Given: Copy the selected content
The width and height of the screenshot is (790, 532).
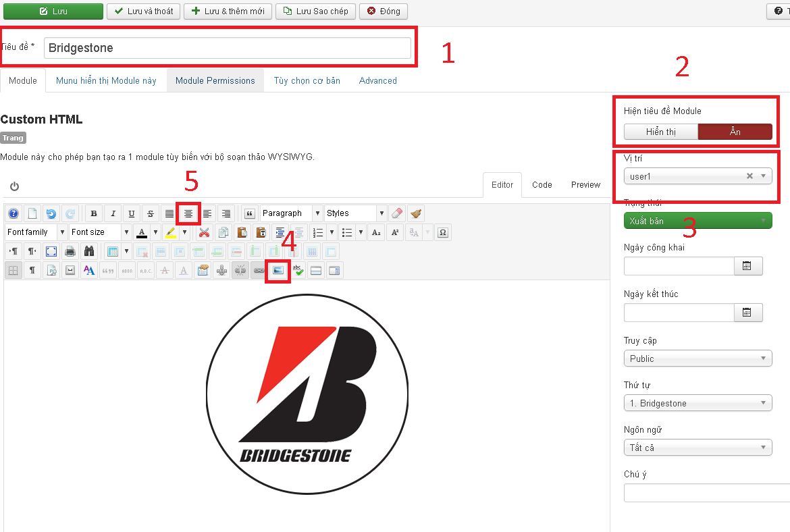Looking at the screenshot, I should [x=223, y=232].
